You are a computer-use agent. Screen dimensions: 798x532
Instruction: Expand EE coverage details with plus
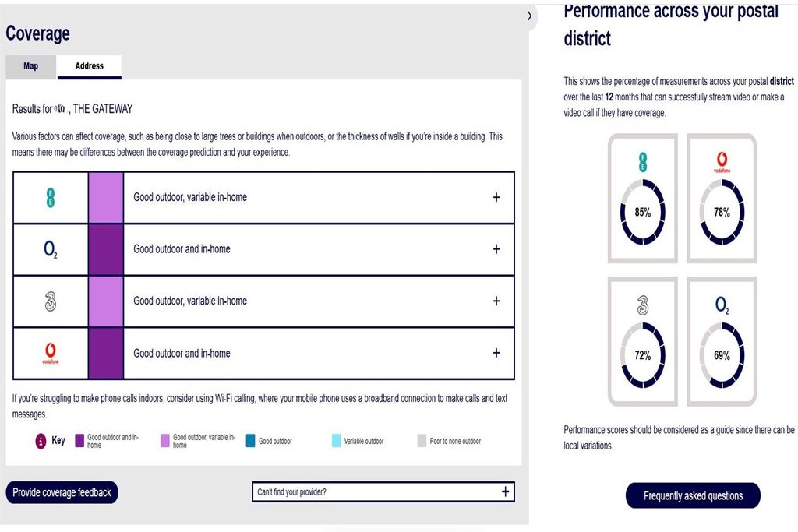tap(496, 197)
